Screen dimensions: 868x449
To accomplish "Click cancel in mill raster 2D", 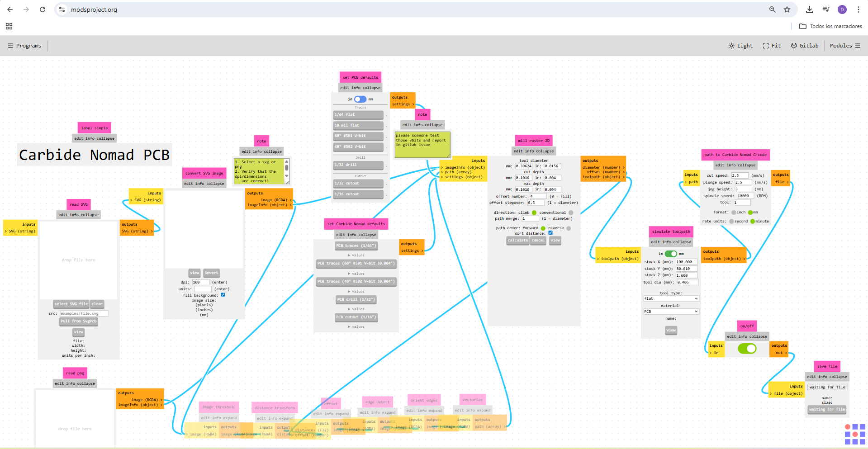I will (x=538, y=241).
